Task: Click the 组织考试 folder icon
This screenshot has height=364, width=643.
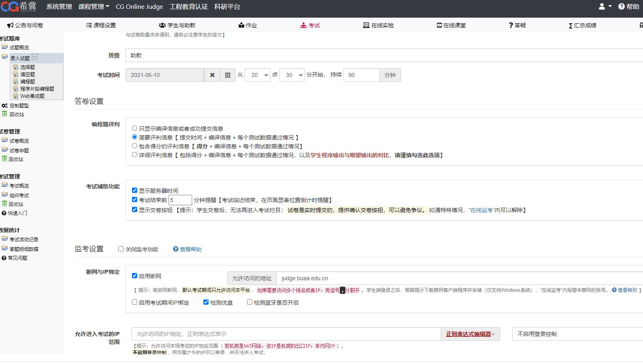Action: (5, 195)
